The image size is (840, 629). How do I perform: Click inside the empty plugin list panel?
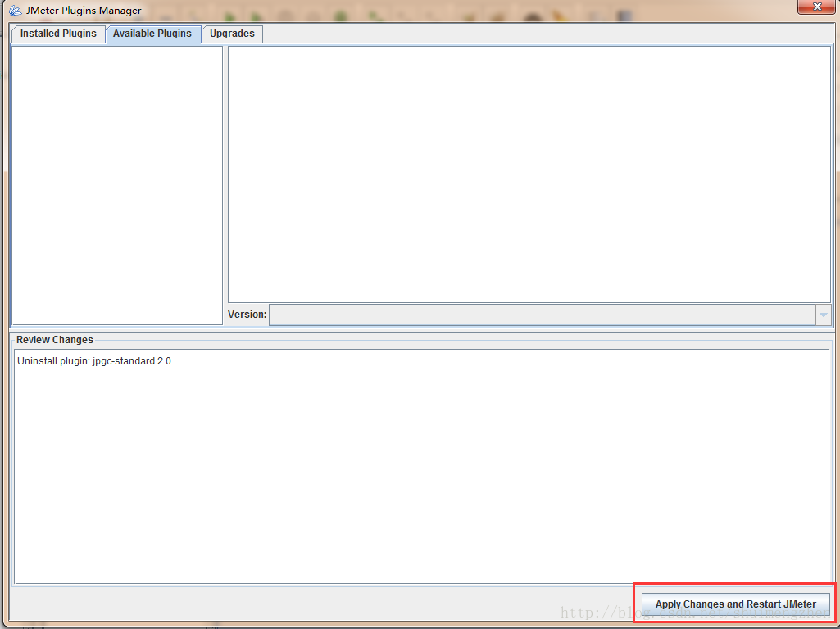(x=117, y=185)
